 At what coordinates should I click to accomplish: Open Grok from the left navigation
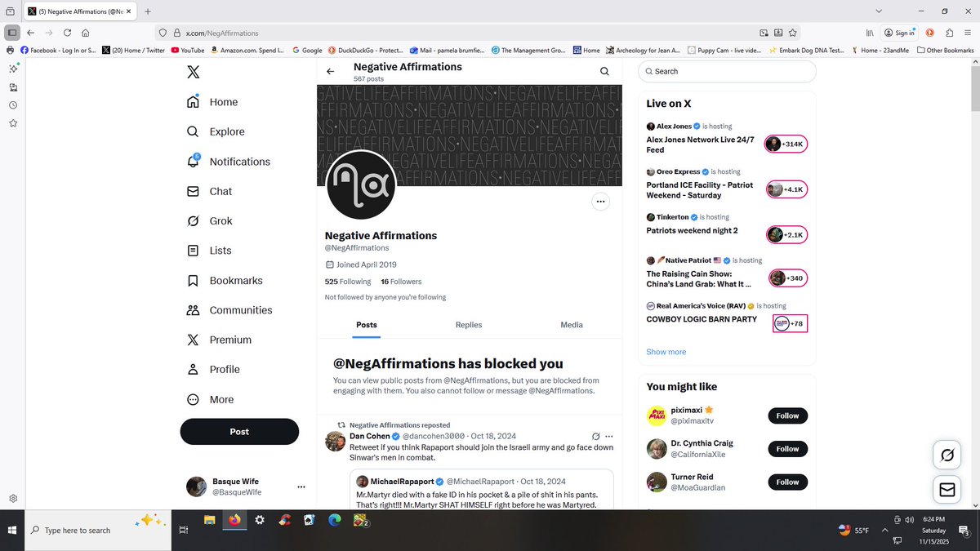click(x=209, y=221)
